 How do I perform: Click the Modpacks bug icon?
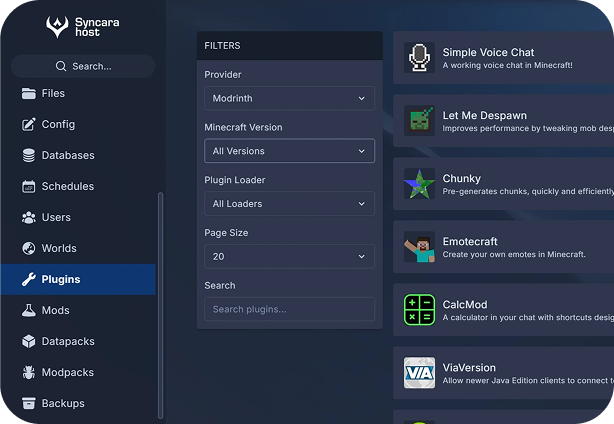click(29, 372)
